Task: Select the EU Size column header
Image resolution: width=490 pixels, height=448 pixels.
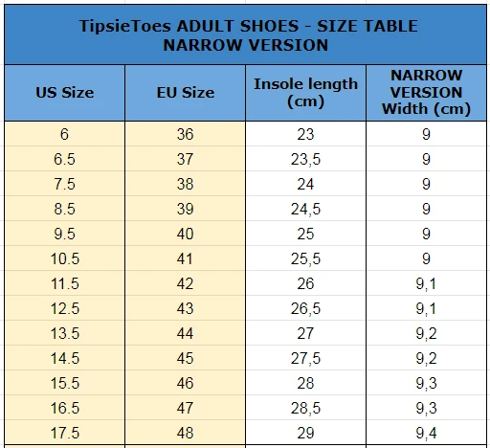Action: [186, 93]
